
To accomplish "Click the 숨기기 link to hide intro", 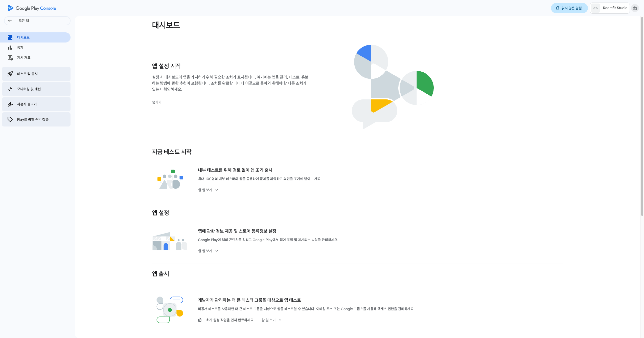I will tap(156, 102).
